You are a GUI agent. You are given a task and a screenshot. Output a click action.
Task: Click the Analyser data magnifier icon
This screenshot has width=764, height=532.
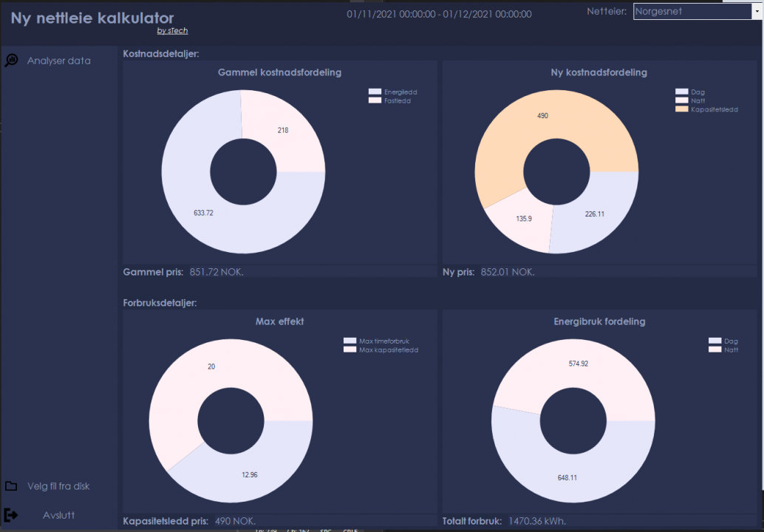click(11, 61)
